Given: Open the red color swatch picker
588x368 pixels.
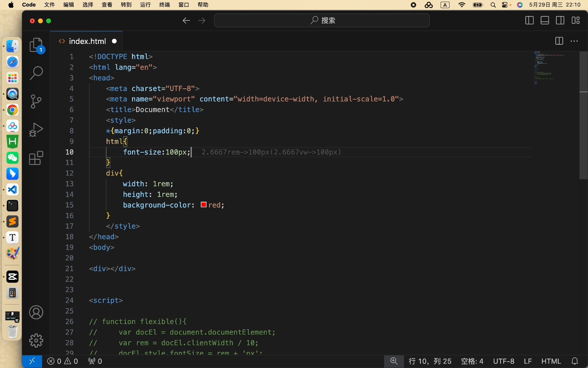Looking at the screenshot, I should (x=204, y=205).
